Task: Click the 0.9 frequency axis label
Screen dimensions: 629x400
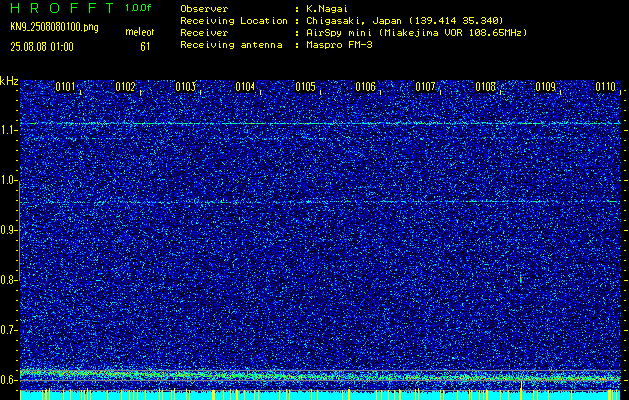Action: (7, 230)
